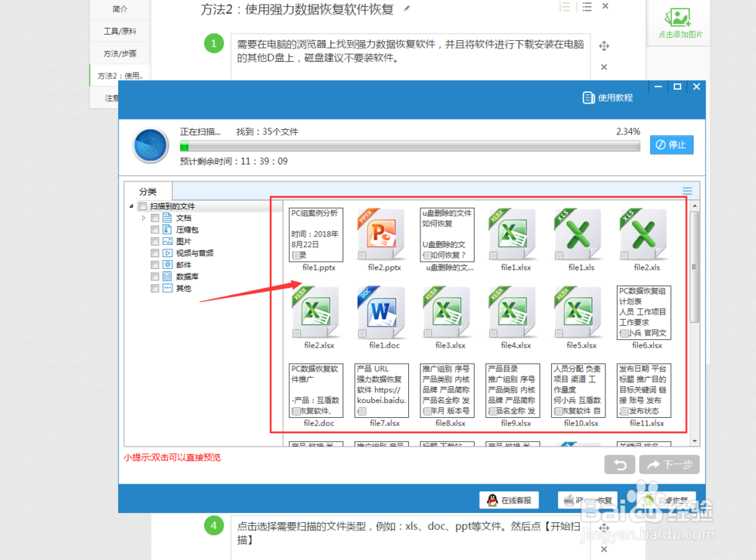Click the 停止 stop button
This screenshot has width=756, height=560.
tap(671, 144)
